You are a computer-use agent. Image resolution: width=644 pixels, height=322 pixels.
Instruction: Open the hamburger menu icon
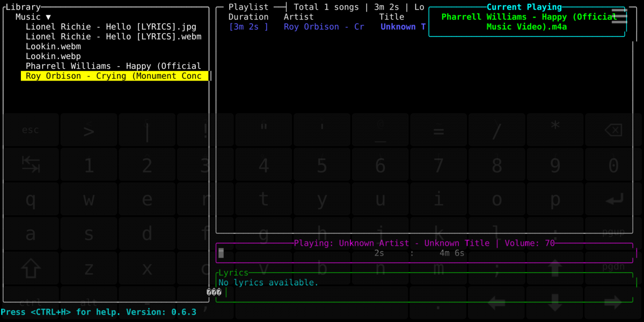[x=619, y=16]
